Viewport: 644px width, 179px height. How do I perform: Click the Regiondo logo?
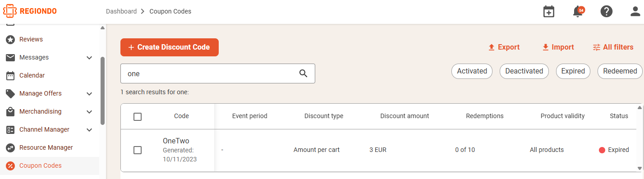pyautogui.click(x=30, y=11)
